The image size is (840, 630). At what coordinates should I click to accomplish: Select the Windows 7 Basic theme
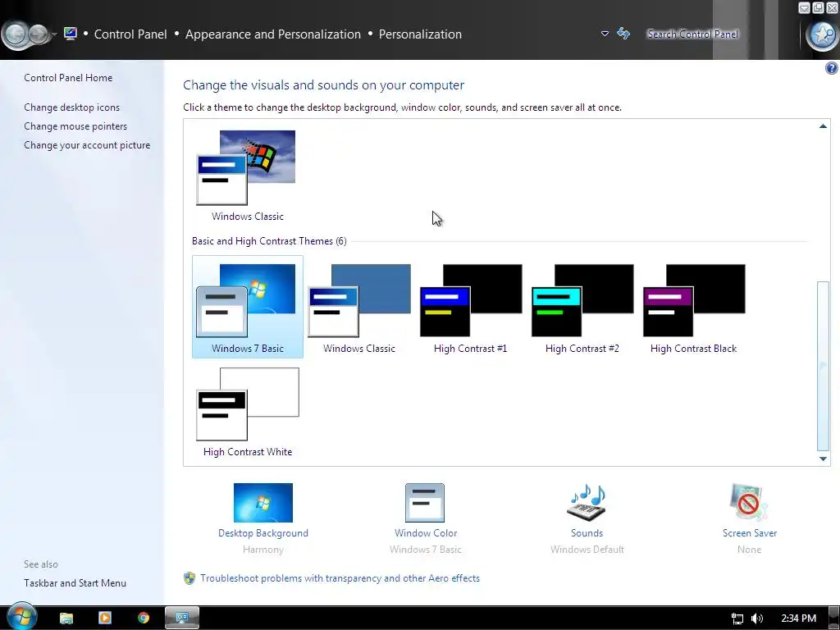click(x=248, y=307)
